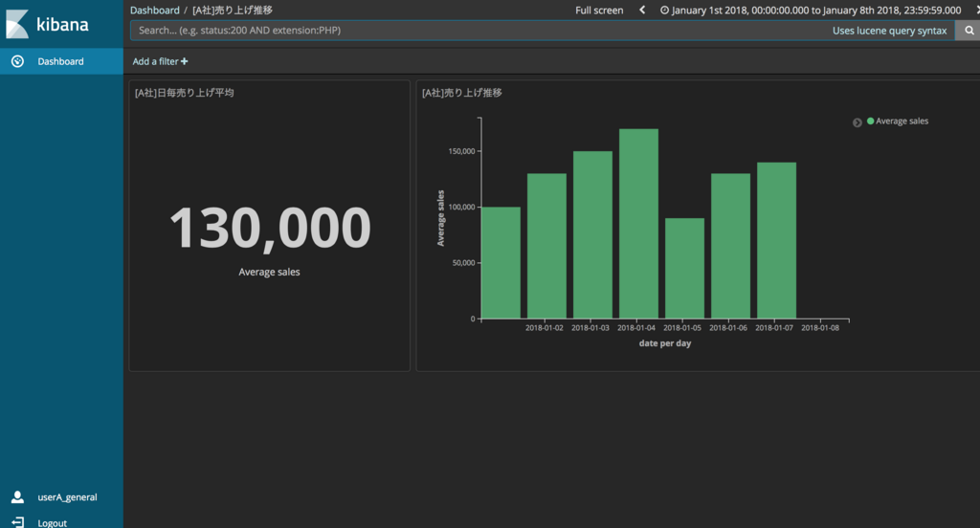The image size is (980, 528).
Task: Click the bar above 2018-01-03
Action: click(x=592, y=235)
